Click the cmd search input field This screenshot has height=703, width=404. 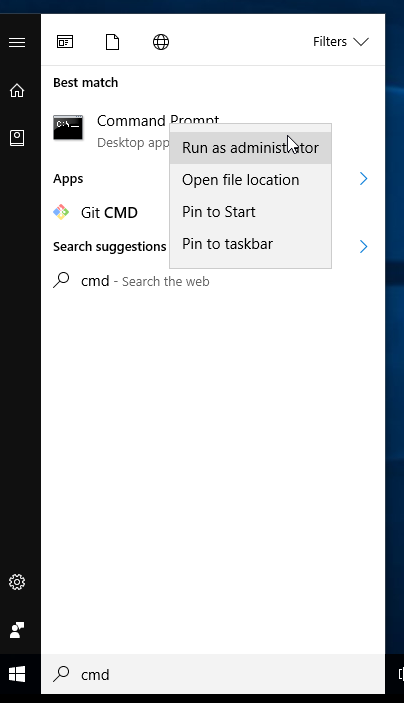point(213,674)
